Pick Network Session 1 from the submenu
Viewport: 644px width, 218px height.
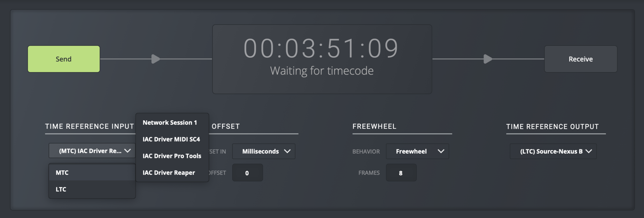[x=170, y=122]
